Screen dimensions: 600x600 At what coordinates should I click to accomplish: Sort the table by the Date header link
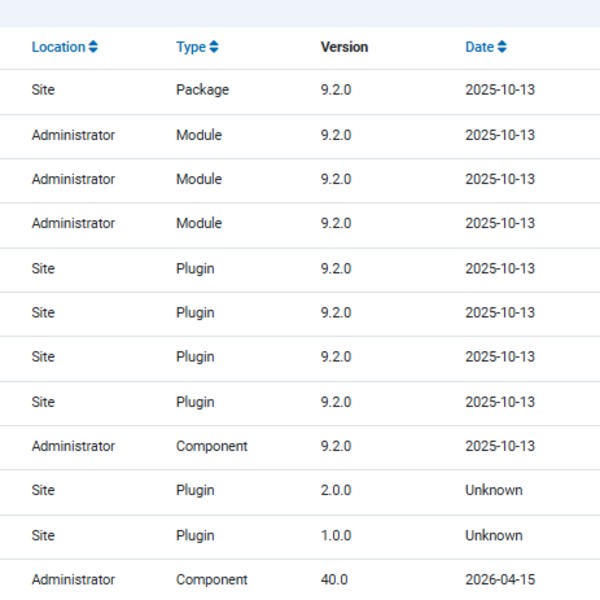point(486,47)
